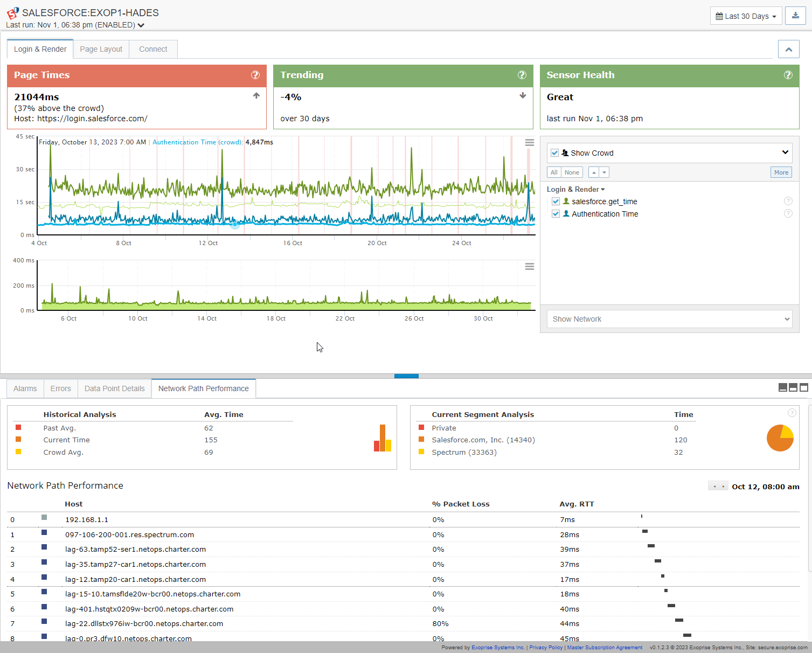Screen dimensions: 812x653
Task: Uncheck the Show Crowd checkbox
Action: point(554,153)
